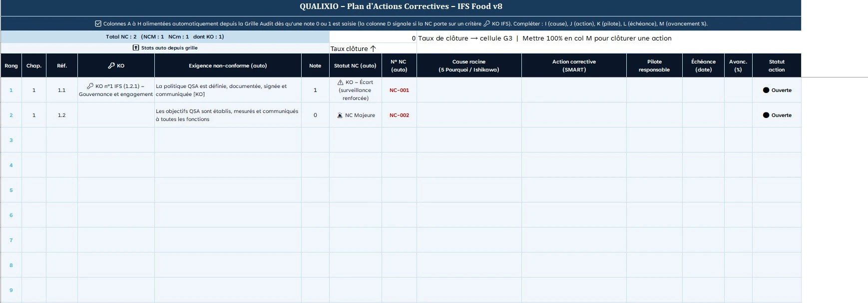This screenshot has width=868, height=303.
Task: Select the La politique QSA est définie requirement cell
Action: pos(228,90)
